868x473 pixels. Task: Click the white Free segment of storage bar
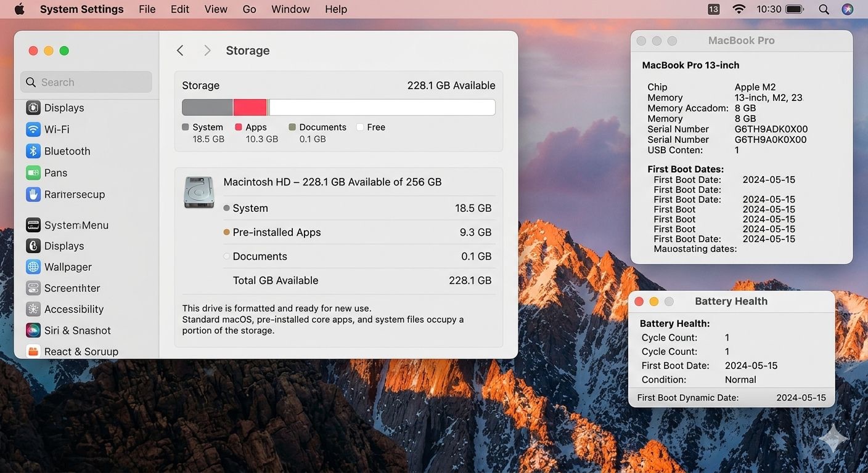pos(382,107)
